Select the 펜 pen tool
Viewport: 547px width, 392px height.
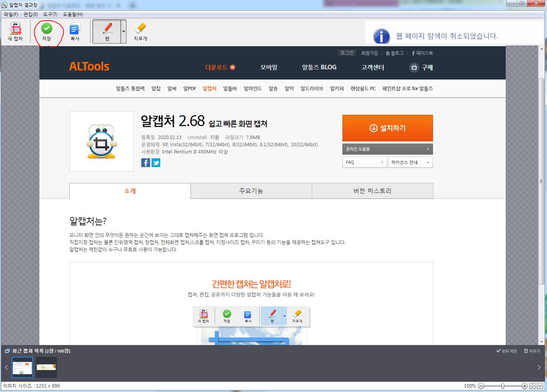(107, 31)
